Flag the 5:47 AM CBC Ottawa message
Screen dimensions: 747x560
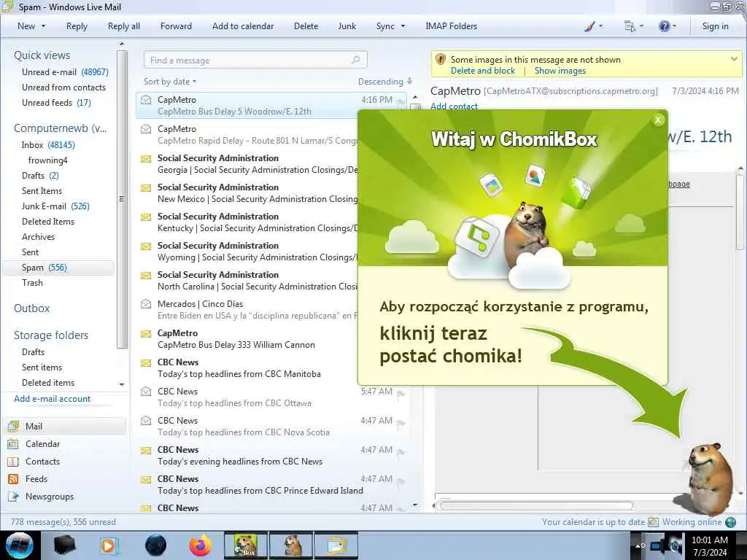pos(400,393)
